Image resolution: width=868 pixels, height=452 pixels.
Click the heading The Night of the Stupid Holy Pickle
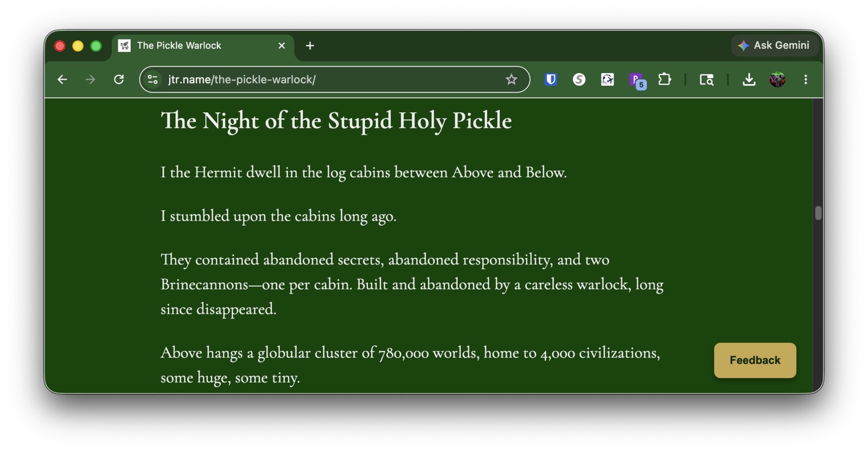(336, 121)
